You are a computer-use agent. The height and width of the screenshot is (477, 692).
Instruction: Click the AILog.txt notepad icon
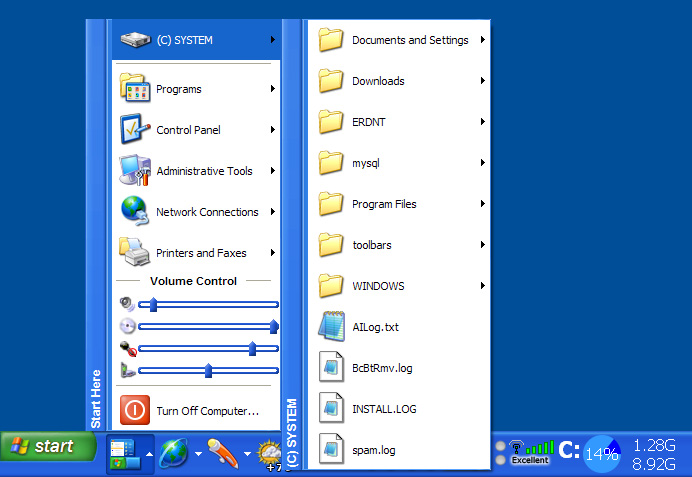tap(331, 326)
